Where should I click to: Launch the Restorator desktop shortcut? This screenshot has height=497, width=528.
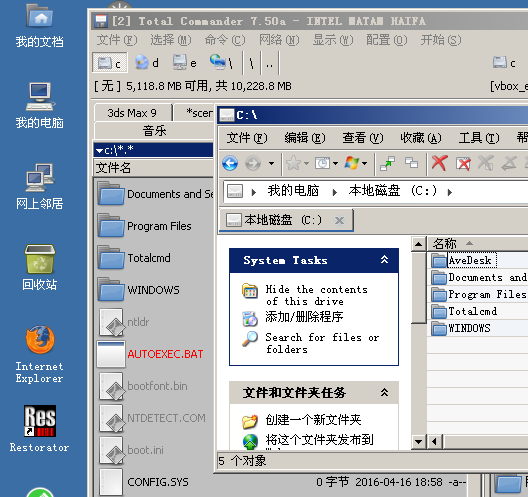pyautogui.click(x=39, y=429)
